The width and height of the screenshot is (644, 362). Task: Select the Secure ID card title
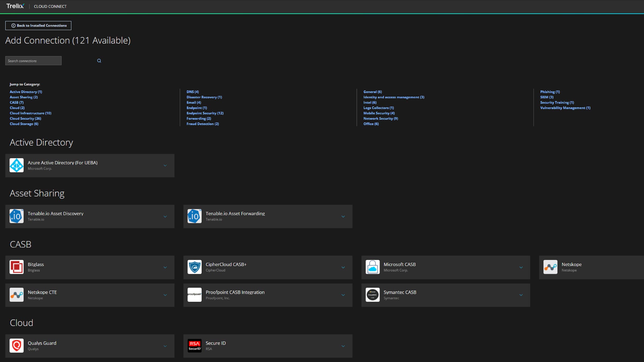click(215, 343)
